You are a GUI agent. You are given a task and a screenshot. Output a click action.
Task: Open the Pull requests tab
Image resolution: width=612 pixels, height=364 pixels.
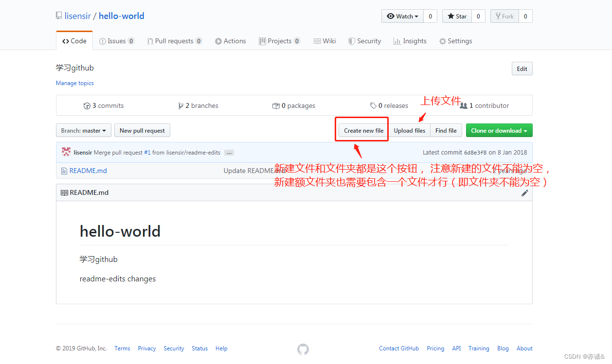(x=175, y=41)
